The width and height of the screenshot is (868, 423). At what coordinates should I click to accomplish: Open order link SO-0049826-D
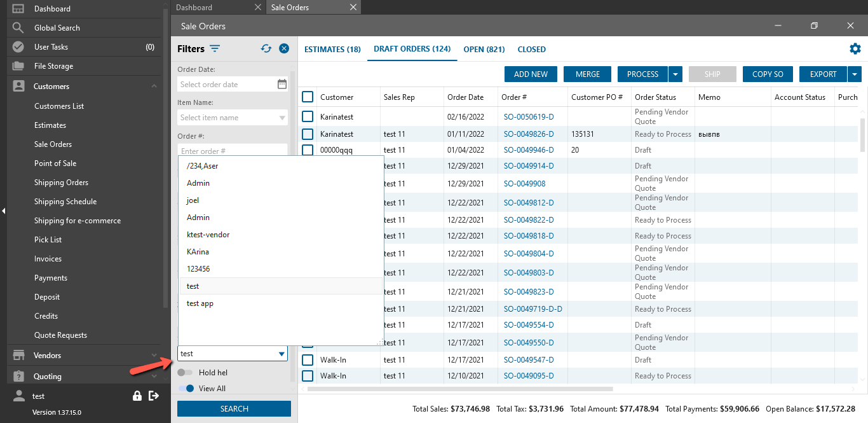coord(528,134)
